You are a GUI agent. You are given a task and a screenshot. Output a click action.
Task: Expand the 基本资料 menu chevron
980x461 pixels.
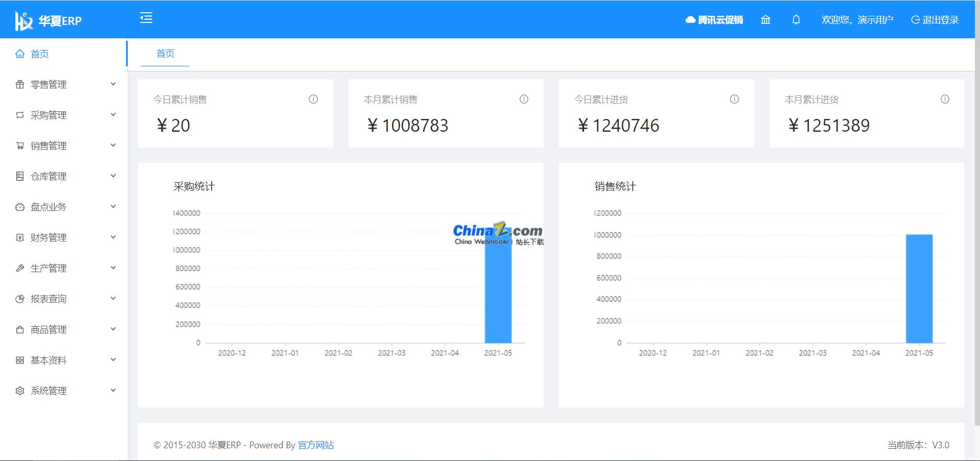point(113,359)
